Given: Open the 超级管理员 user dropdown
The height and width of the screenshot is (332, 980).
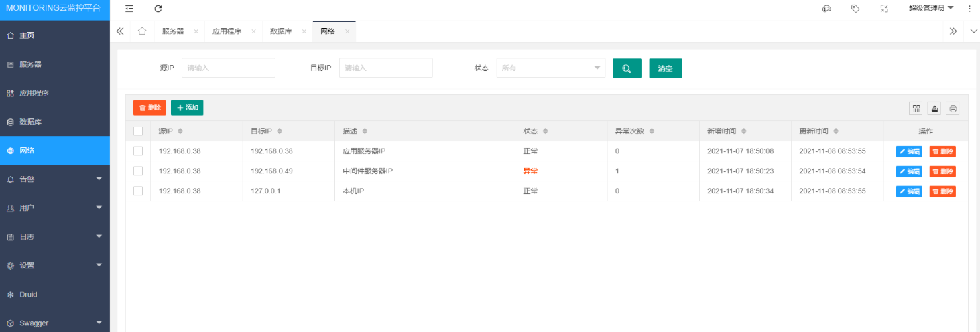Looking at the screenshot, I should coord(931,9).
